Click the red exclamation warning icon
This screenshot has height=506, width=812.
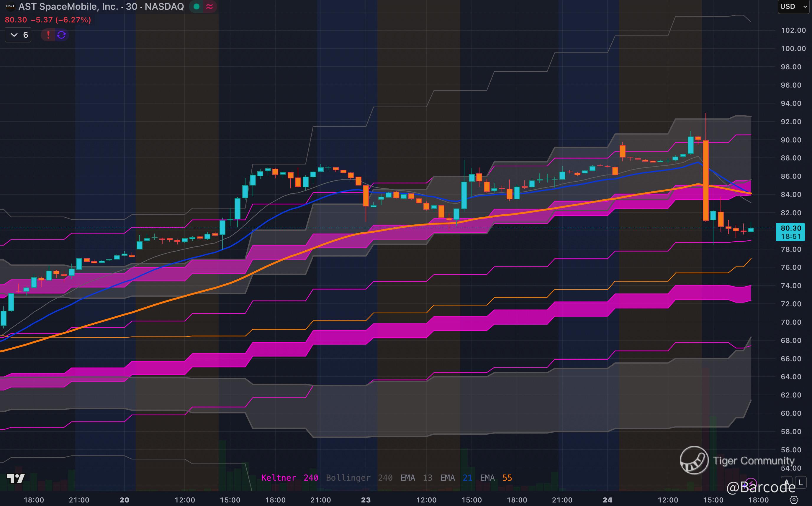click(48, 35)
